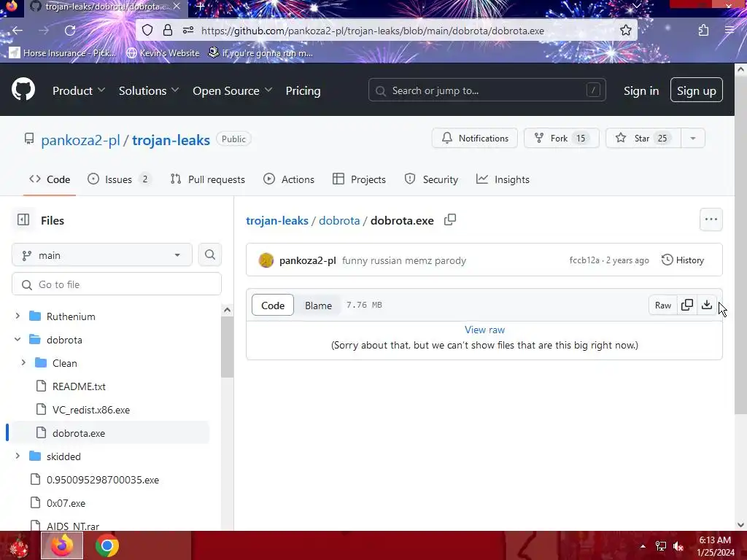Switch to Blame view toggle
Image resolution: width=747 pixels, height=560 pixels.
[x=318, y=306]
